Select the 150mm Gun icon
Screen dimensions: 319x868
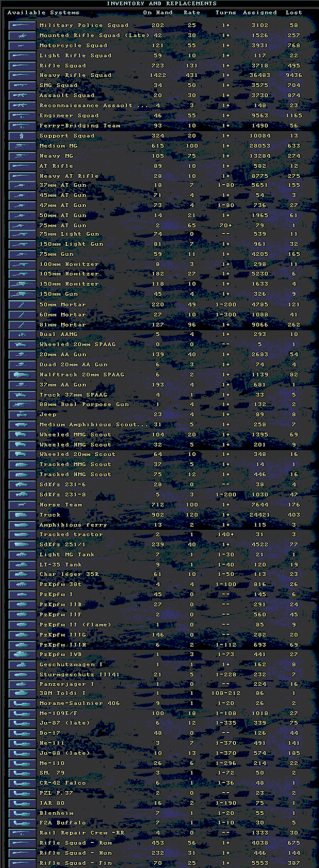22,294
